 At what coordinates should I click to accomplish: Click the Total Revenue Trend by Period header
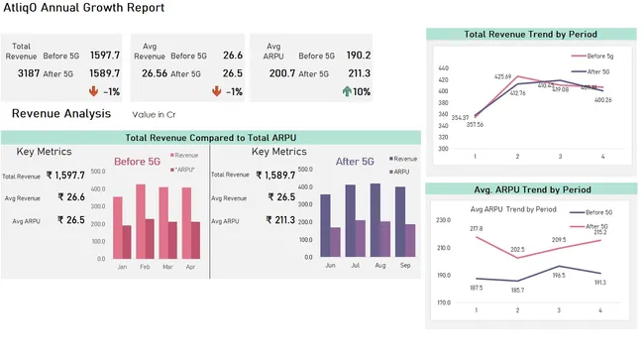pos(531,34)
